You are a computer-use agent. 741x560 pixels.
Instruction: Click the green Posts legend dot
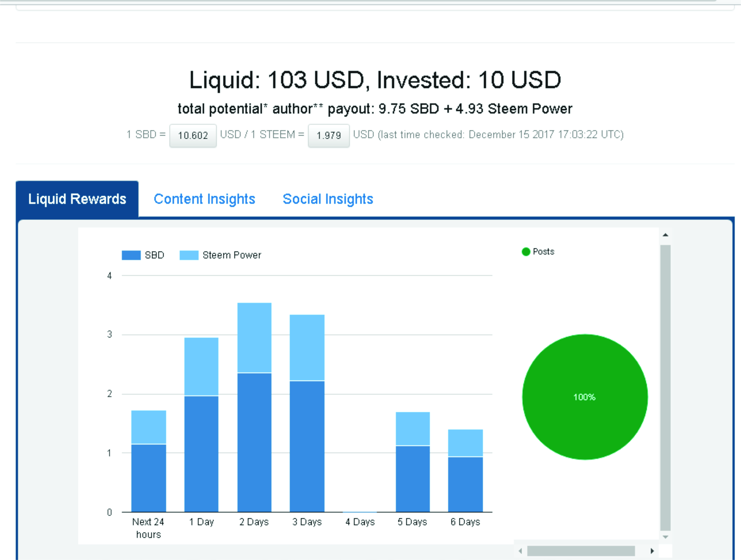(x=526, y=252)
